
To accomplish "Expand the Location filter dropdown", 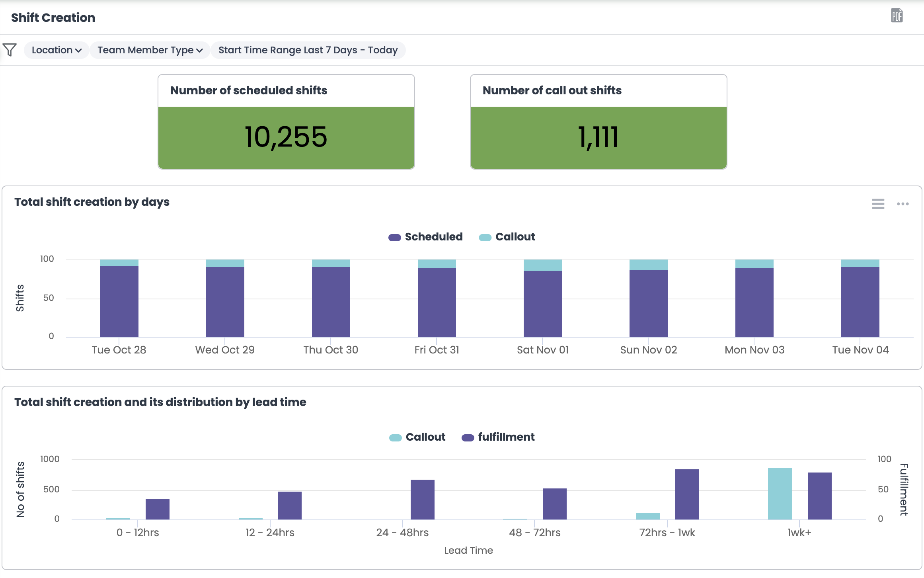I will 57,50.
